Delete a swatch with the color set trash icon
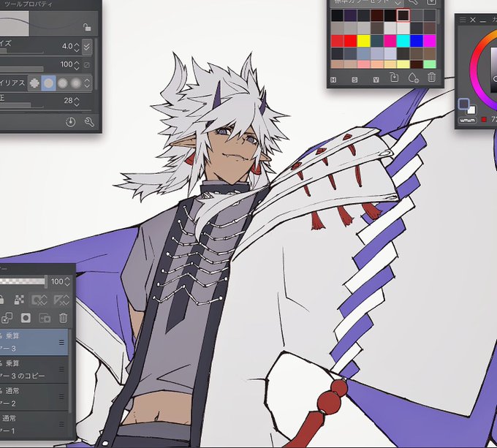This screenshot has height=448, width=497. point(431,77)
